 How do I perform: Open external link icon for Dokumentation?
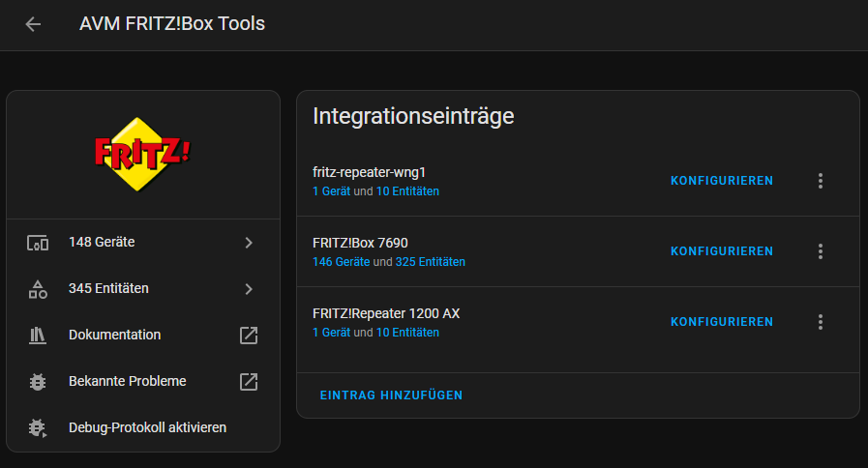[249, 336]
